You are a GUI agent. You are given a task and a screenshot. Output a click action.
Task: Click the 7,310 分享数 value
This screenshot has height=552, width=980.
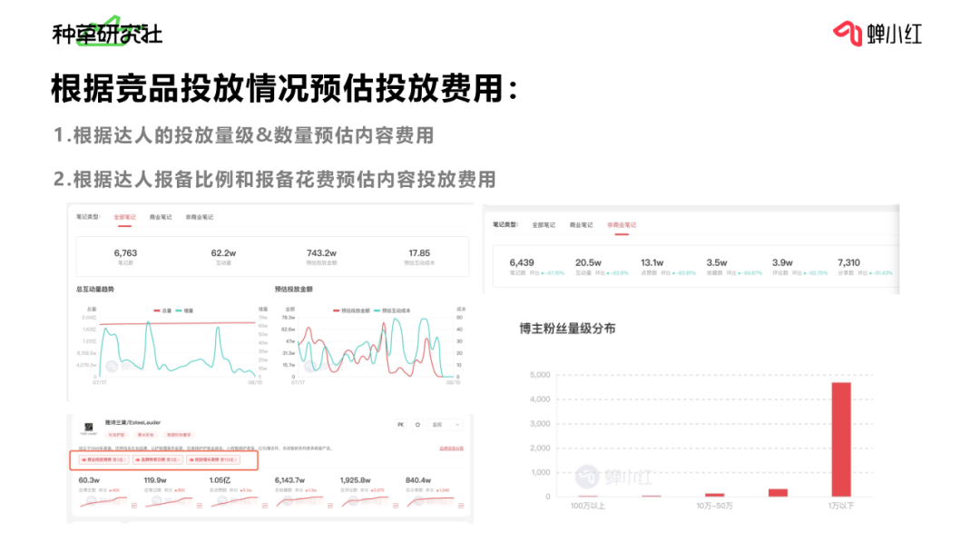coord(848,262)
